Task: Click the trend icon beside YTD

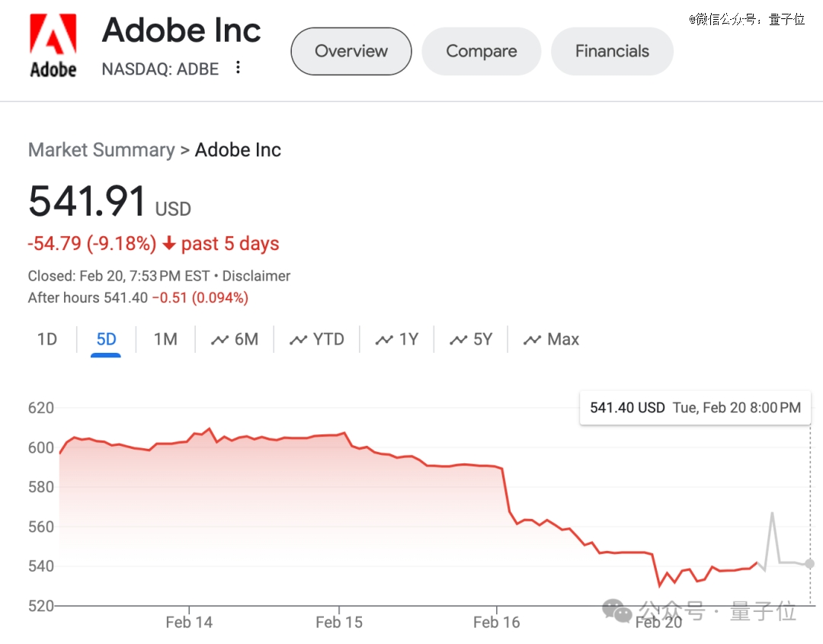Action: coord(298,340)
